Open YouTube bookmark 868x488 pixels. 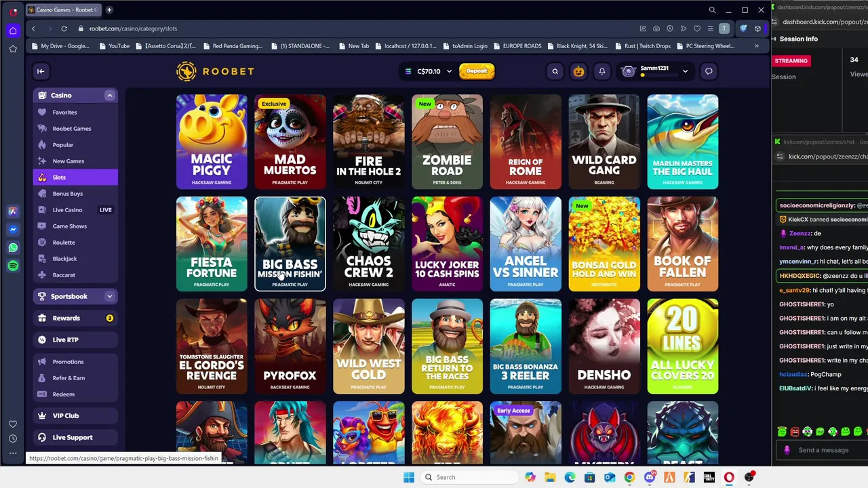(x=114, y=46)
